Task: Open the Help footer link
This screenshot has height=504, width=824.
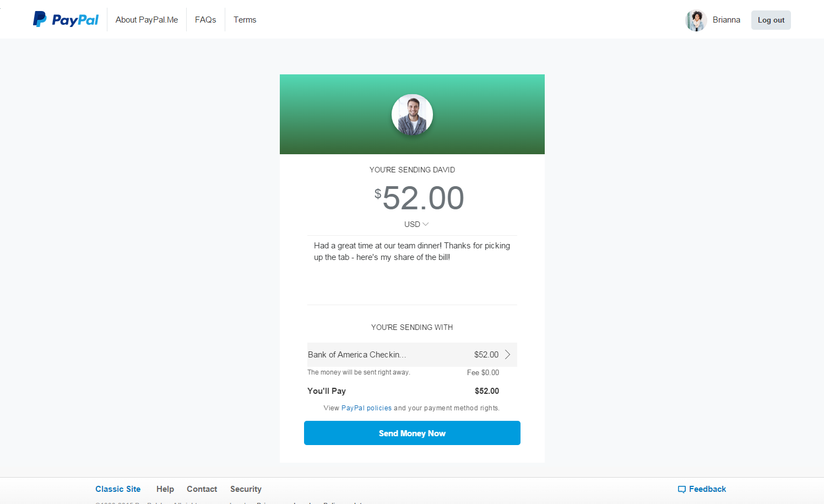Action: [x=165, y=489]
